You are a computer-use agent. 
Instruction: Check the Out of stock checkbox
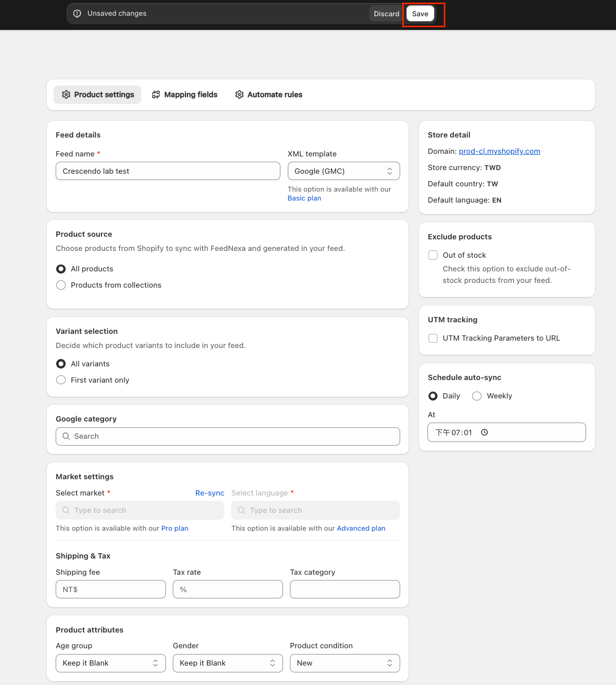click(433, 255)
